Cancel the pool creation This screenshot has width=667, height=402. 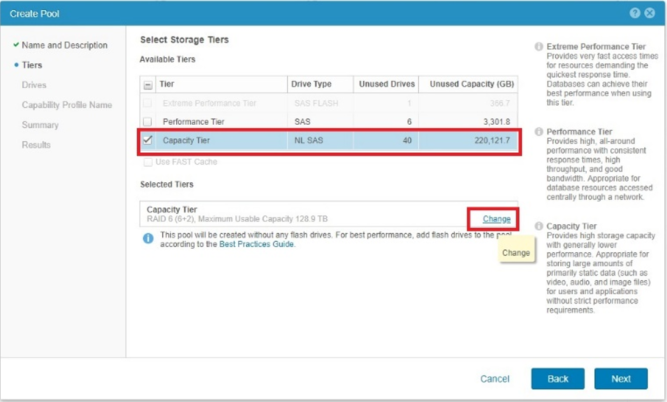point(495,379)
